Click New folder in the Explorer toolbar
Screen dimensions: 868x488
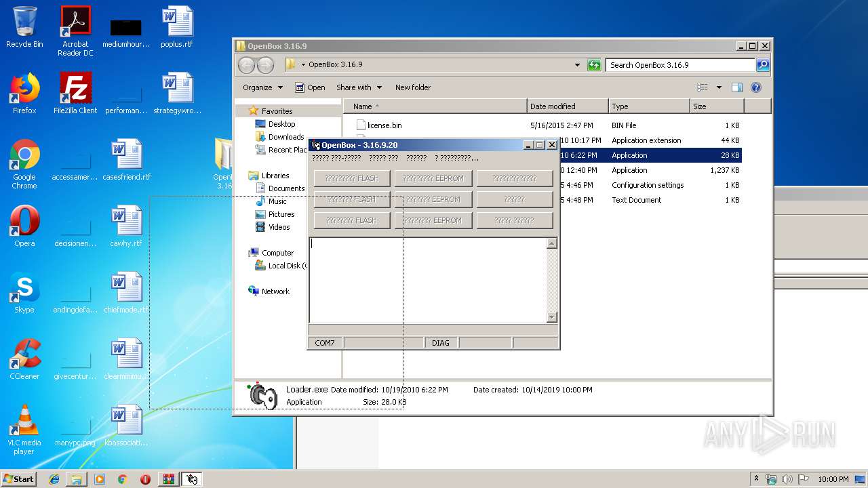click(413, 87)
